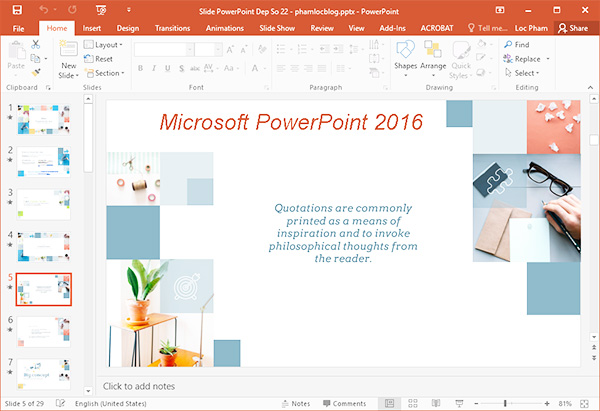Switch to Reading View icon
This screenshot has width=600, height=411.
(436, 403)
